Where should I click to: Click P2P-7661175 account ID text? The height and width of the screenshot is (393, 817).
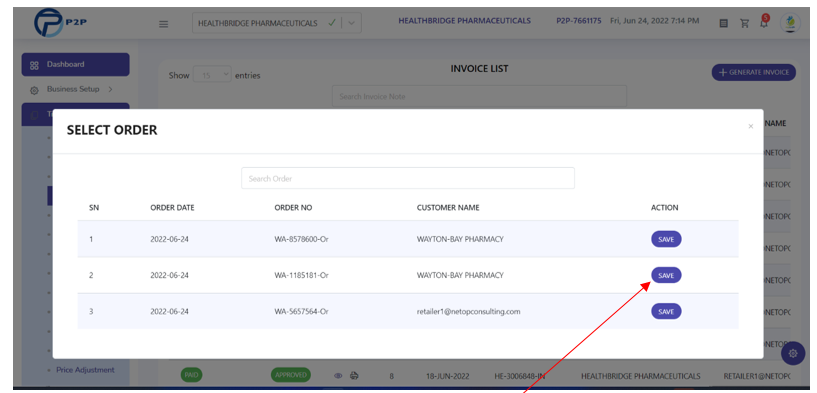point(578,21)
